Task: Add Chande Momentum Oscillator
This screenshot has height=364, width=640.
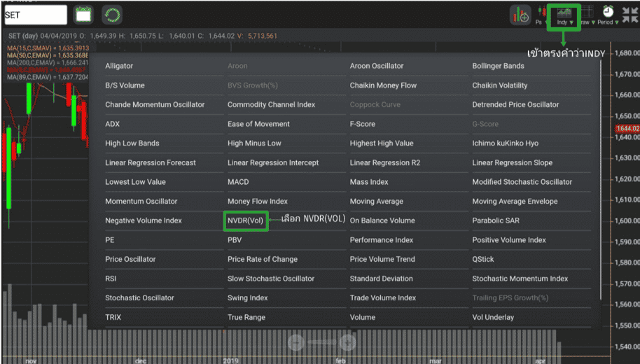Action: point(155,105)
